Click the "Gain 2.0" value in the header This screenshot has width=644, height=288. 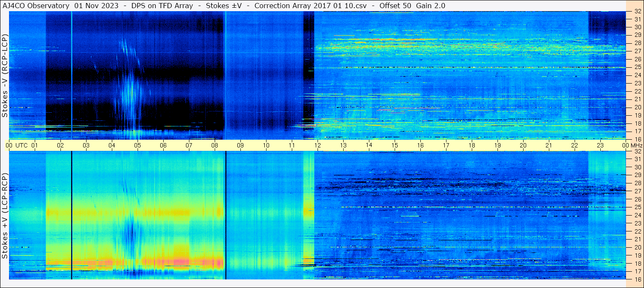pos(431,6)
